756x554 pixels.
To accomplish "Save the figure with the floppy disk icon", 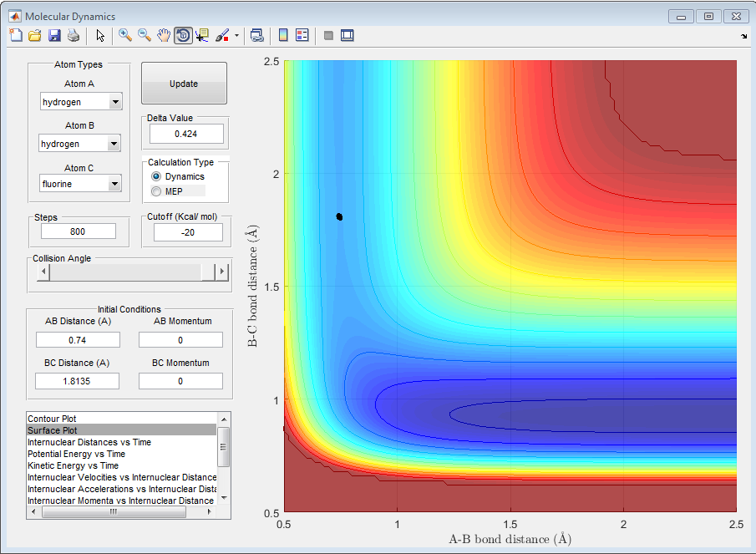I will [x=54, y=35].
